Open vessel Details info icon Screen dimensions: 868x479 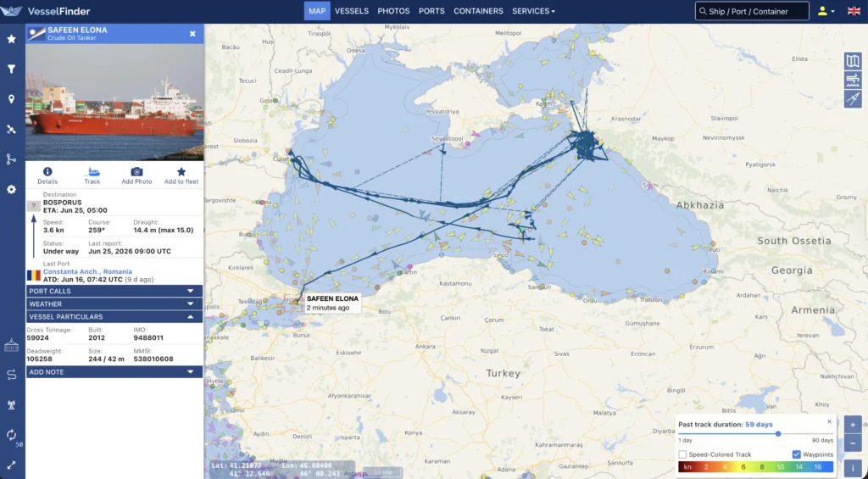47,171
